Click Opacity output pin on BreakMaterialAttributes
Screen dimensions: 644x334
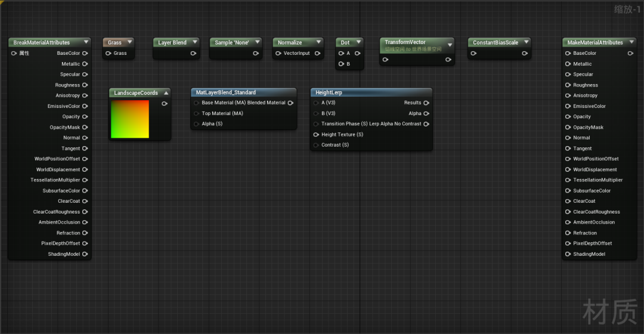pyautogui.click(x=85, y=117)
